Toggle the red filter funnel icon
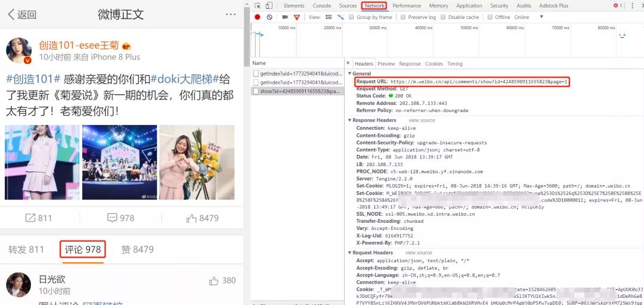This screenshot has height=305, width=644. click(x=296, y=17)
